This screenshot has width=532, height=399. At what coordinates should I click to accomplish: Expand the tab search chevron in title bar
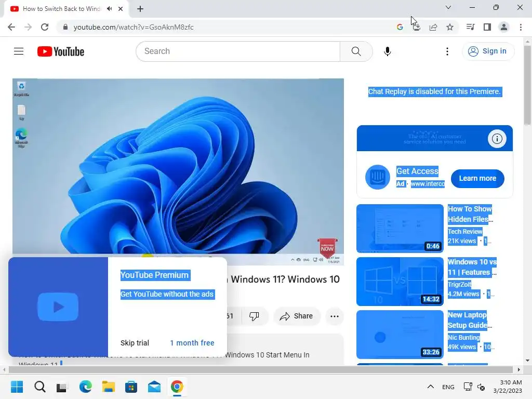[448, 7]
